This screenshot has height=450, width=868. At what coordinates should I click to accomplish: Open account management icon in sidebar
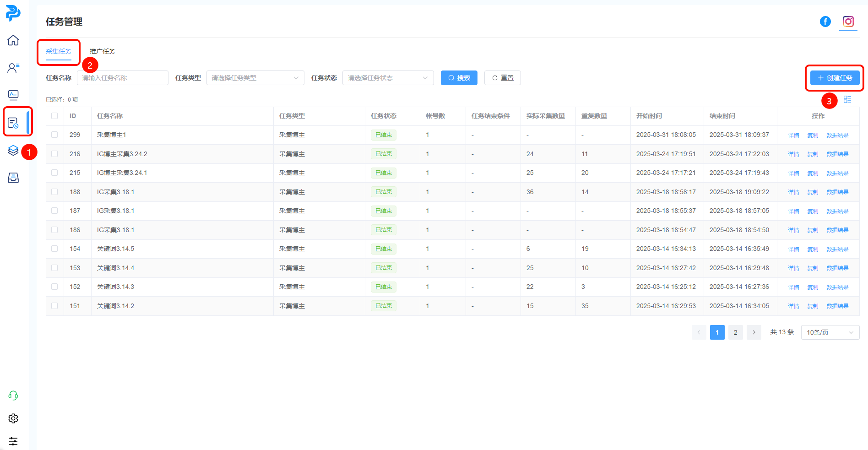coord(13,68)
